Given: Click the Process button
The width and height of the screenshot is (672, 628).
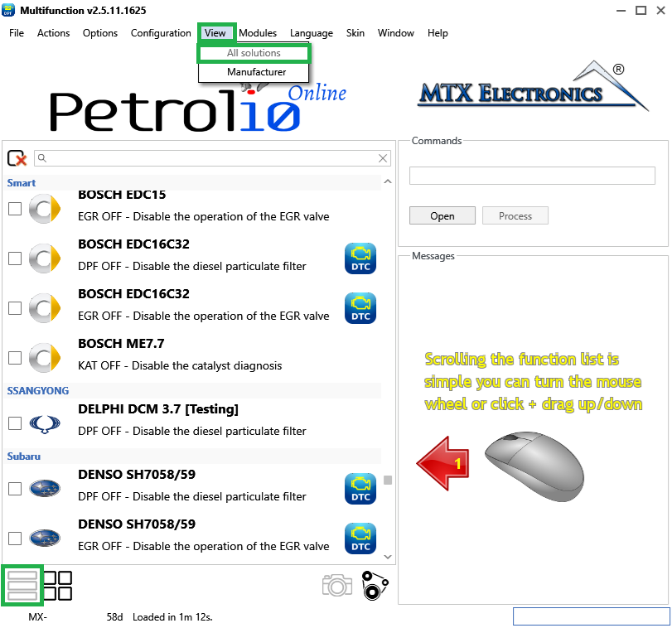Looking at the screenshot, I should click(x=515, y=216).
